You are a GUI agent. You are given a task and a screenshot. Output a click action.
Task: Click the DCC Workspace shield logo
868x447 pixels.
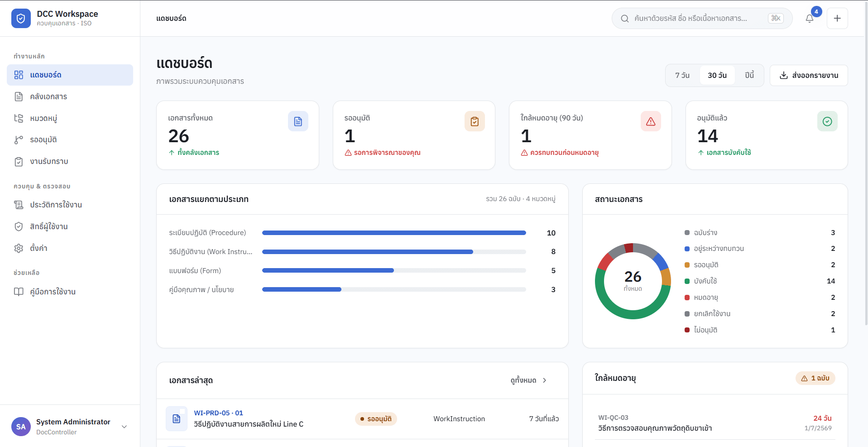click(x=21, y=18)
